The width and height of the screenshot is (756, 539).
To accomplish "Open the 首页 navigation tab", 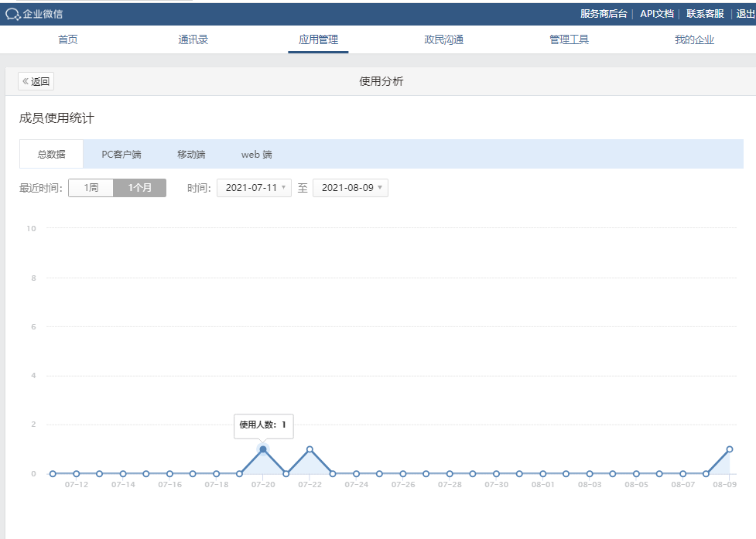I will pyautogui.click(x=68, y=39).
